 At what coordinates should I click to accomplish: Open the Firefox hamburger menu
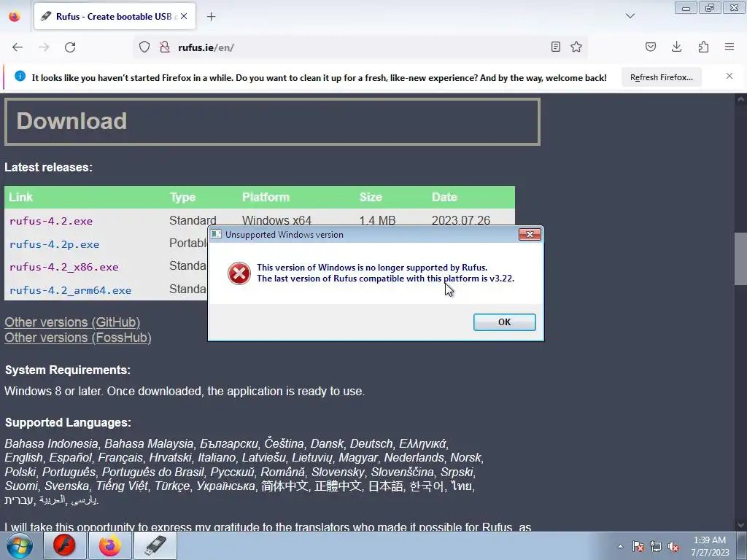click(729, 47)
